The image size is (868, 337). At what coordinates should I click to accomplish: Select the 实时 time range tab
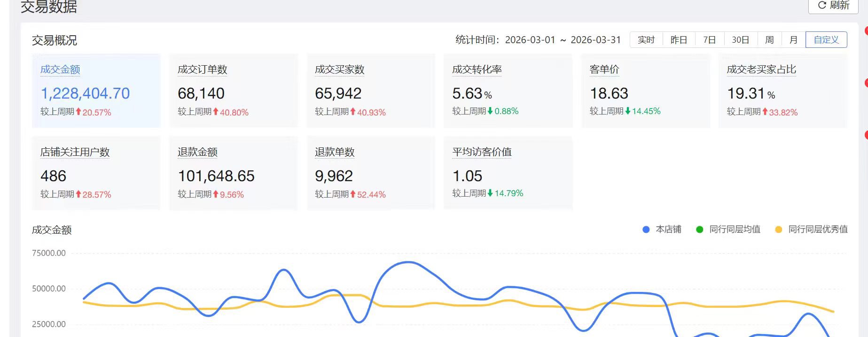click(646, 40)
